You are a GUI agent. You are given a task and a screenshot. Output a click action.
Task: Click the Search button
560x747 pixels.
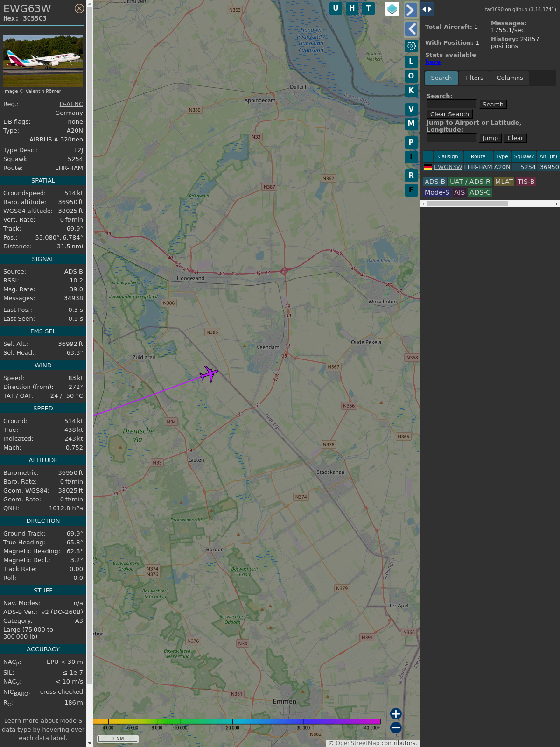493,105
